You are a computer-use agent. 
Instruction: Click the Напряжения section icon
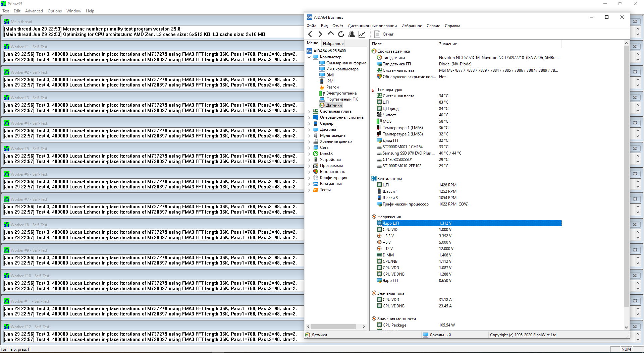click(x=374, y=217)
